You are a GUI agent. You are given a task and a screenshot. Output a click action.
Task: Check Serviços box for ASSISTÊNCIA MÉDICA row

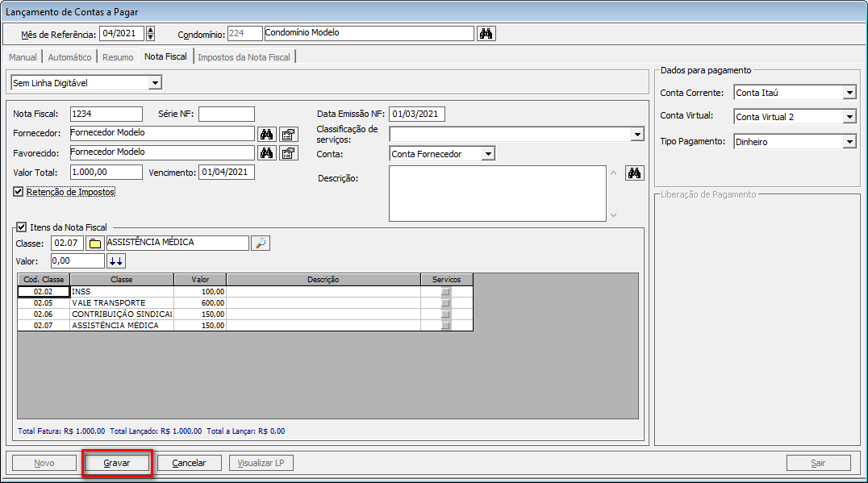[445, 326]
